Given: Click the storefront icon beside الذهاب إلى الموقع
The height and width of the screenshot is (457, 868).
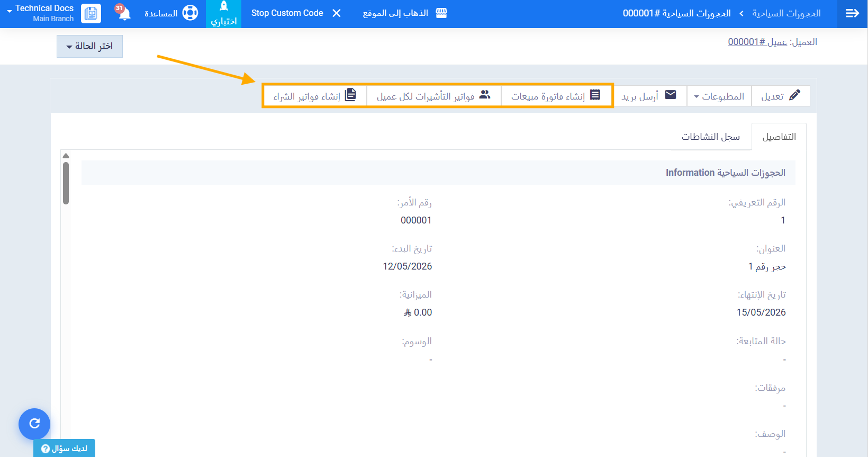Looking at the screenshot, I should pyautogui.click(x=441, y=13).
